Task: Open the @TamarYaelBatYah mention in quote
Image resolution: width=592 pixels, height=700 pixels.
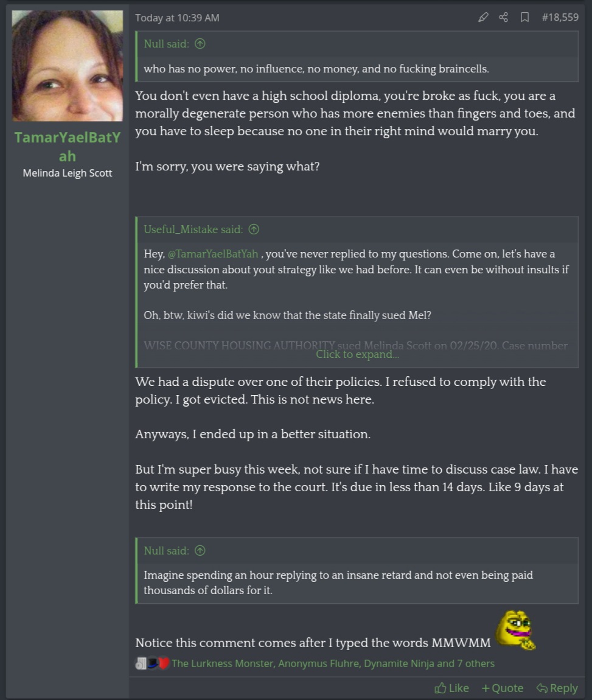Action: (213, 254)
